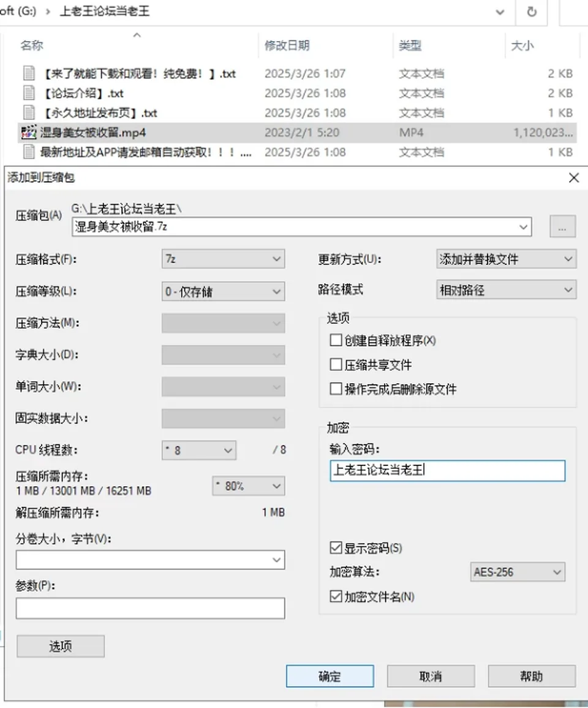Click the 确定 button
588x708 pixels.
pos(330,676)
